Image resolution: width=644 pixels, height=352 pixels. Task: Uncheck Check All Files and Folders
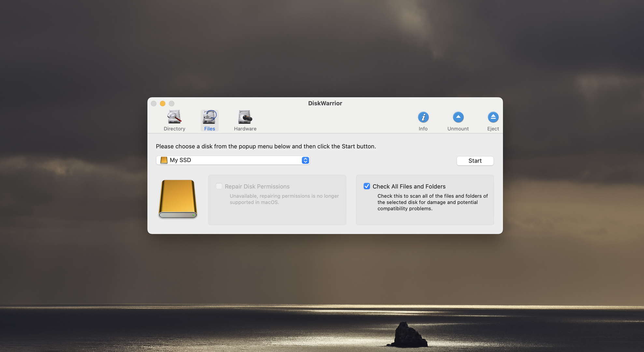coord(367,186)
